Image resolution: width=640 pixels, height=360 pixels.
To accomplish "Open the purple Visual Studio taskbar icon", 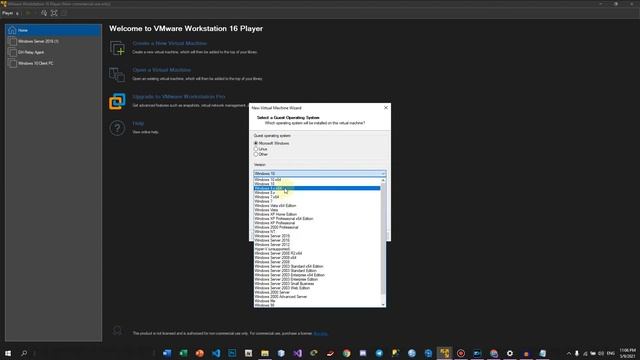I will 298,353.
